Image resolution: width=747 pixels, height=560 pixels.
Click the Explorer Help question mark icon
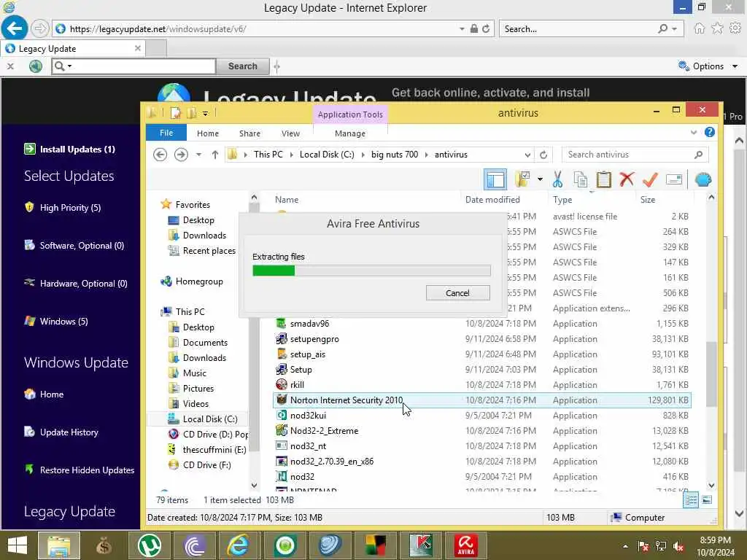coord(709,133)
